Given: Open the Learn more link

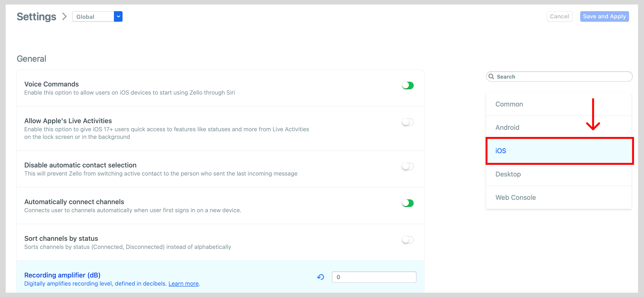Looking at the screenshot, I should click(184, 284).
